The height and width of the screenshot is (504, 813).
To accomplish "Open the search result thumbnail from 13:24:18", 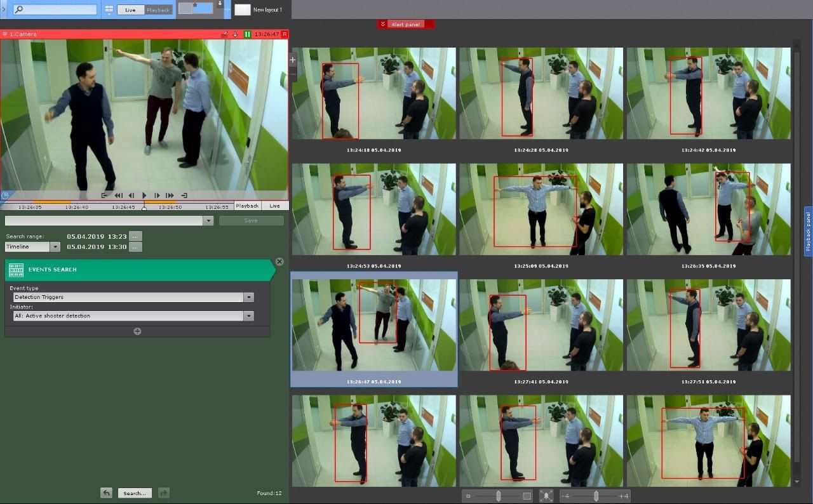I will point(374,93).
